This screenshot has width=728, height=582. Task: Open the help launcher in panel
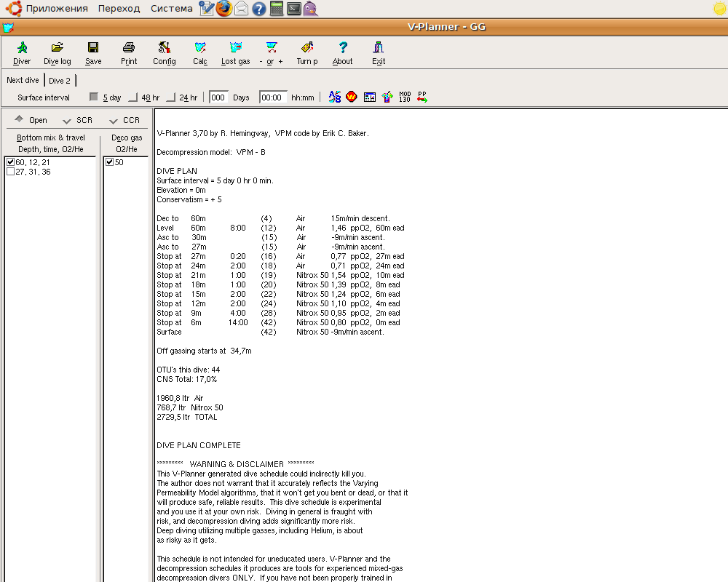258,8
